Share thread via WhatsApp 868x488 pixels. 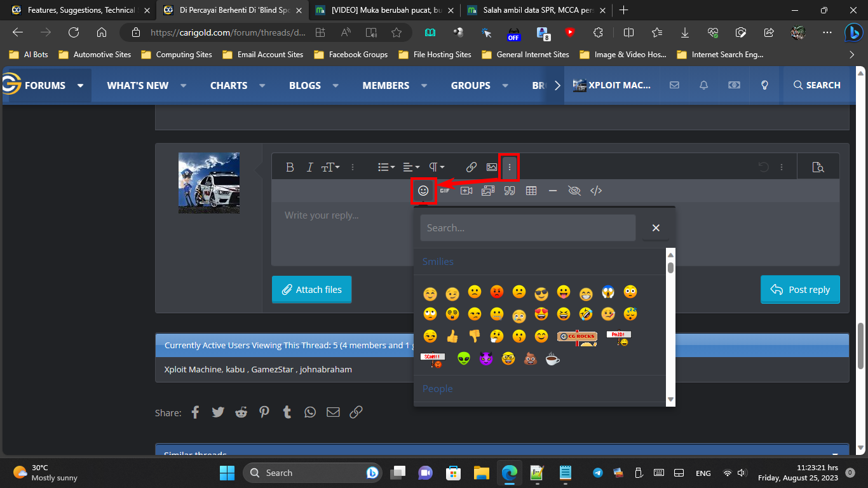coord(310,412)
